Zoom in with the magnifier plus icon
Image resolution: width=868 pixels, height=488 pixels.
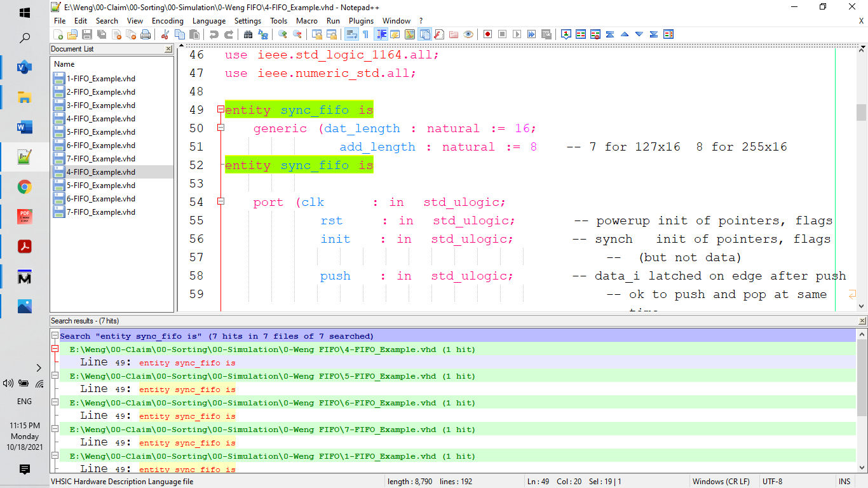(x=282, y=34)
